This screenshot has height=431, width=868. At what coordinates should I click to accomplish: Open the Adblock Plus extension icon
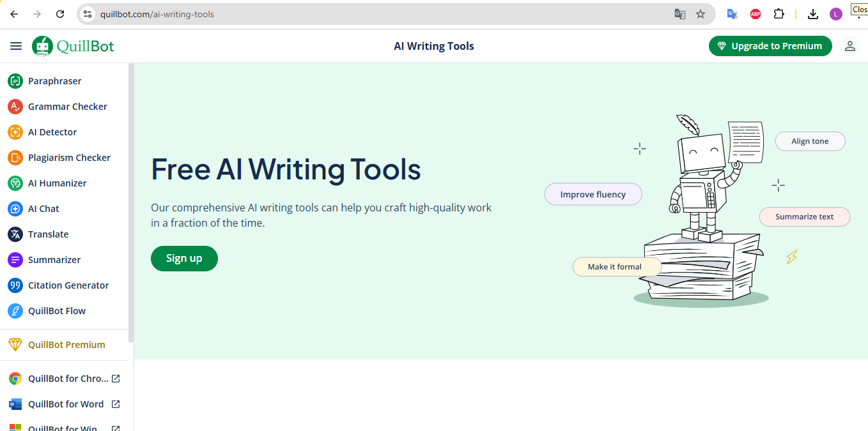click(x=756, y=14)
